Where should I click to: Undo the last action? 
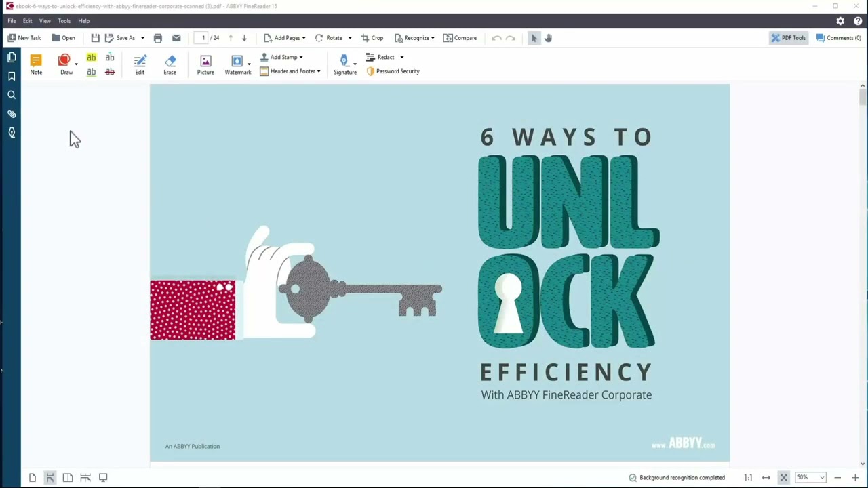tap(496, 38)
